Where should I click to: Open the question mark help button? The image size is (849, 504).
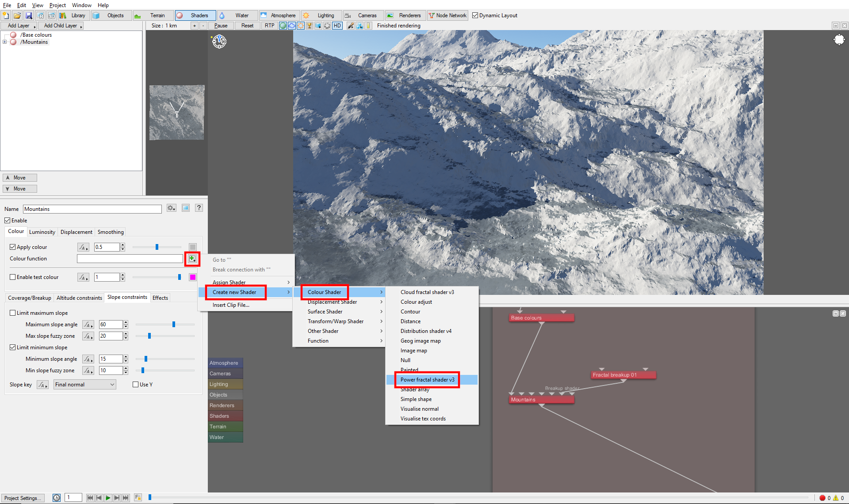[199, 208]
